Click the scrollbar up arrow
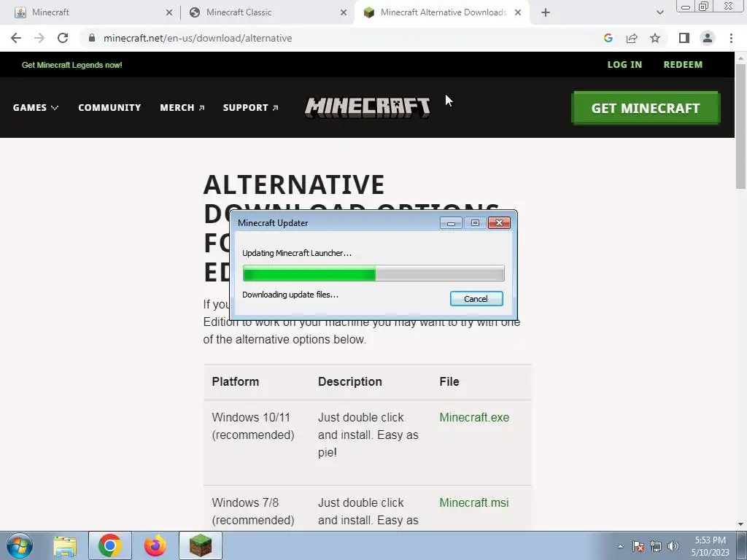 [x=740, y=58]
